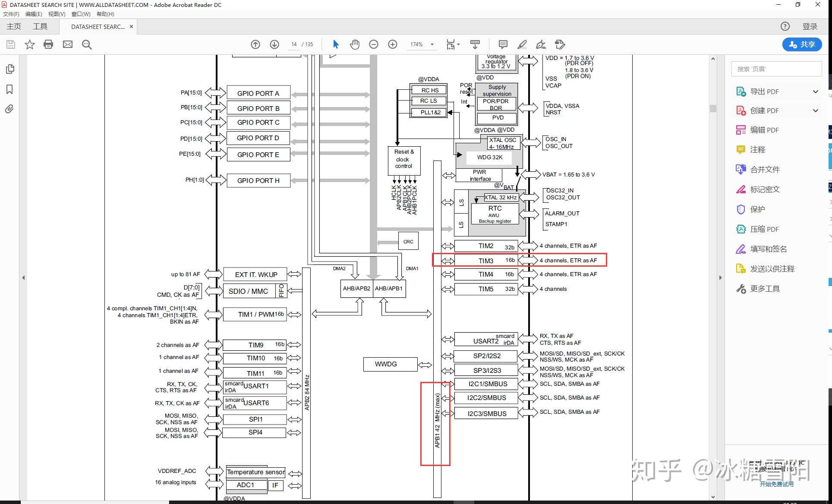Open bookmarks panel
This screenshot has height=504, width=832.
point(9,89)
